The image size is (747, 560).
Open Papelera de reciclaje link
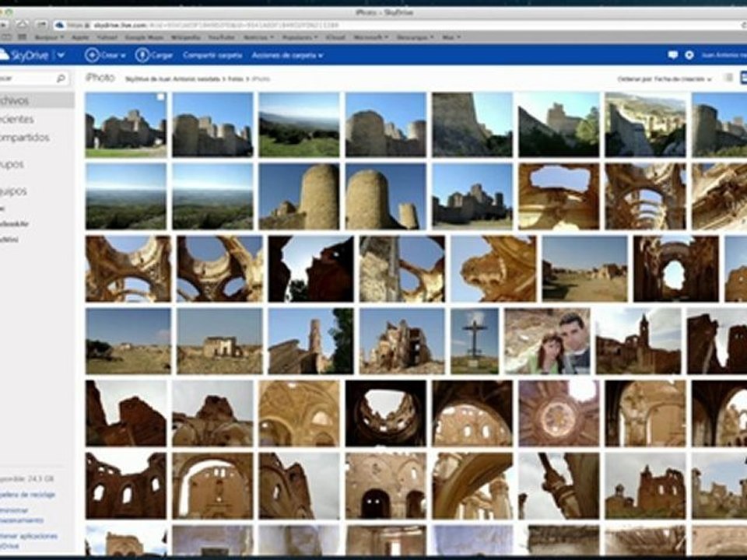tap(28, 495)
